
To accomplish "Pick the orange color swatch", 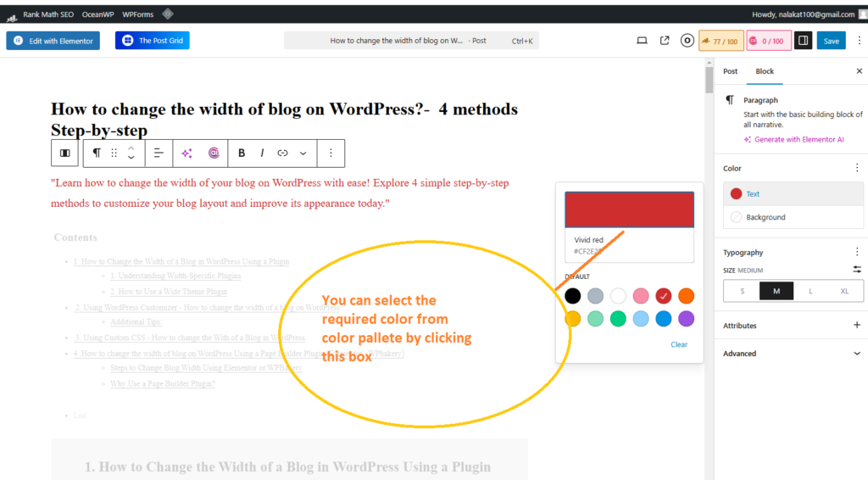I will 686,296.
